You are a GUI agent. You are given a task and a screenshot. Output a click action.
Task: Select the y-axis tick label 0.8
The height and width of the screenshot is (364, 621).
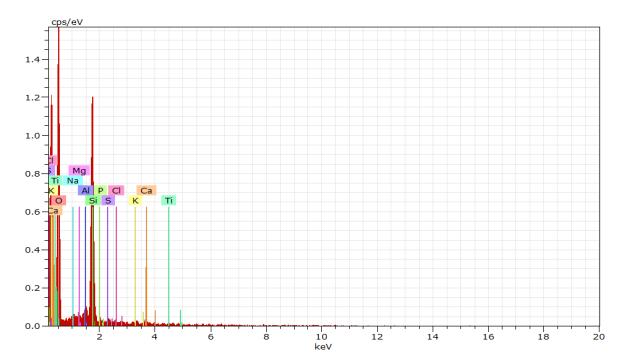coord(32,174)
